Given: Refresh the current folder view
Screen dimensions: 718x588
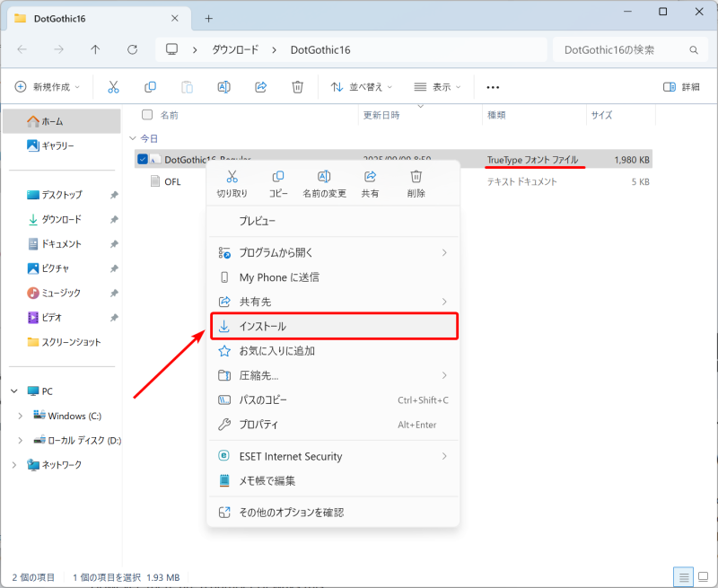Looking at the screenshot, I should (x=133, y=49).
